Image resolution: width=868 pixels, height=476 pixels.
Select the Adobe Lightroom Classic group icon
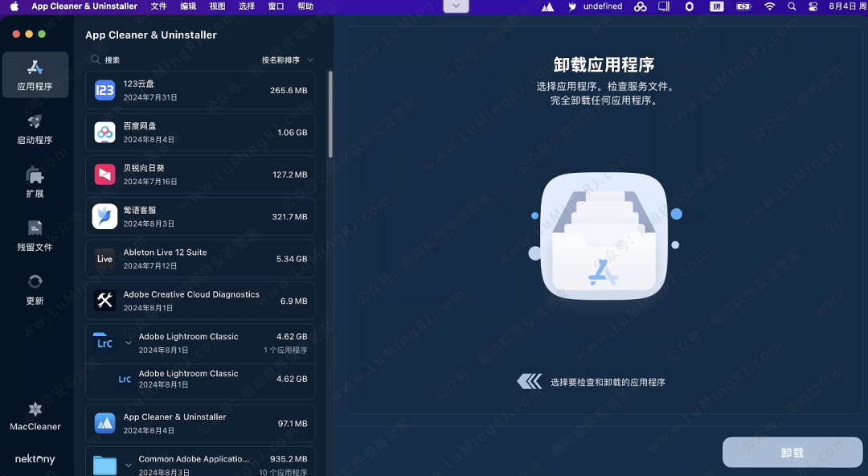coord(104,342)
